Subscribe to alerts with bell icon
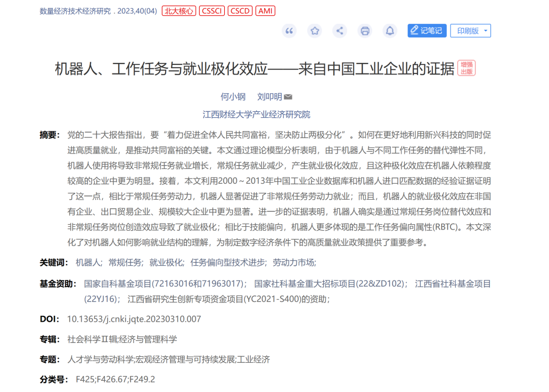549x392 pixels. pos(390,31)
